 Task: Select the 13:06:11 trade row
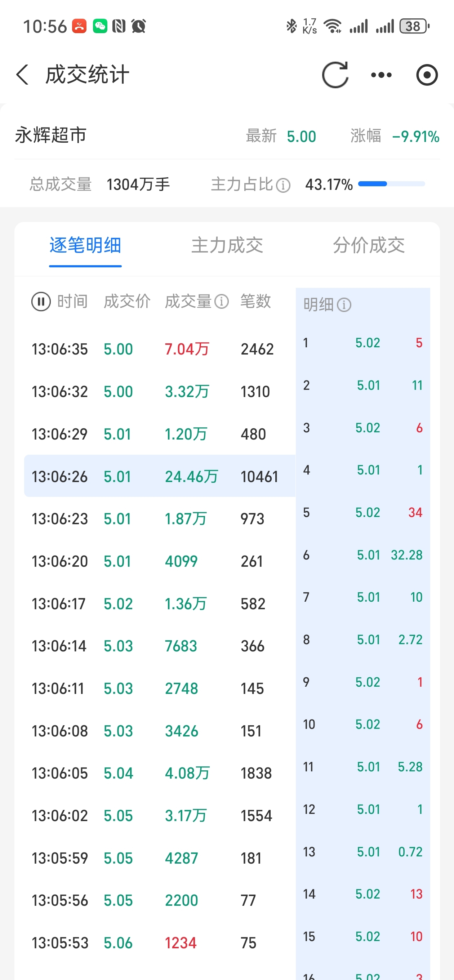pos(160,689)
